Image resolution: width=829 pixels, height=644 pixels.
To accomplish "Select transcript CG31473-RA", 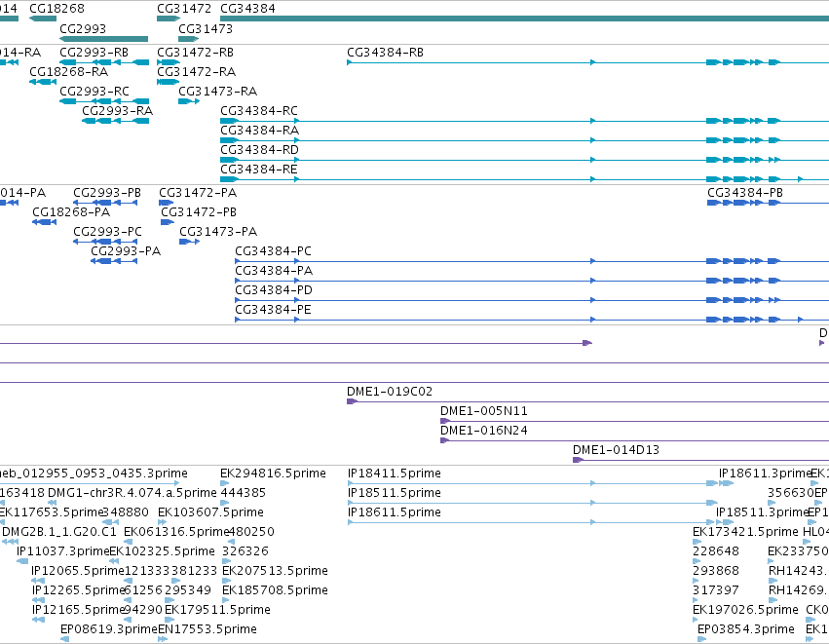I will click(x=218, y=92).
